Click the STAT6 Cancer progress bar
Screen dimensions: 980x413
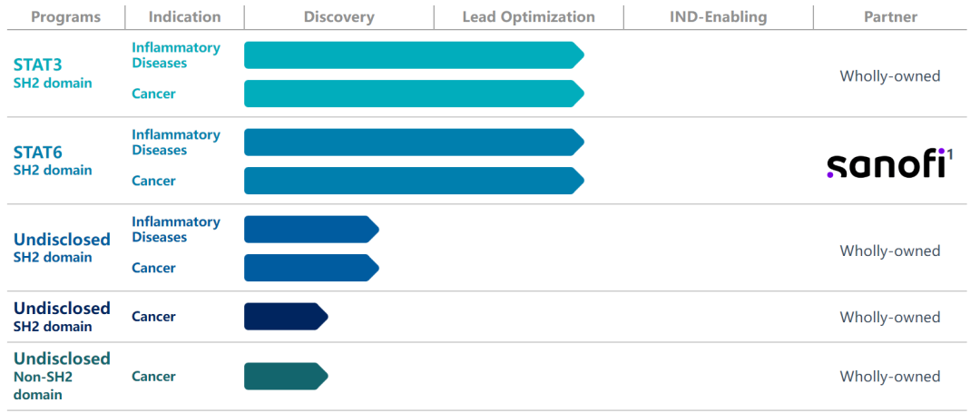pyautogui.click(x=413, y=181)
